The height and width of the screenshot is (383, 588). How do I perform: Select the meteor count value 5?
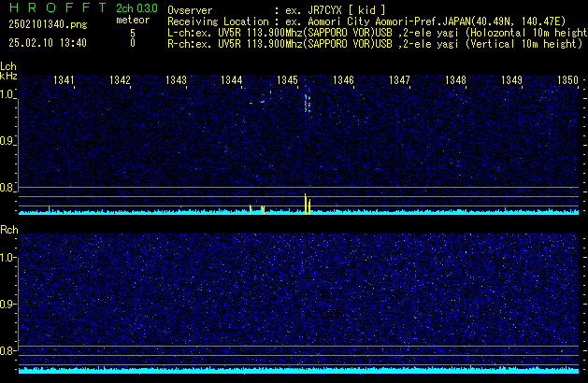pyautogui.click(x=133, y=34)
